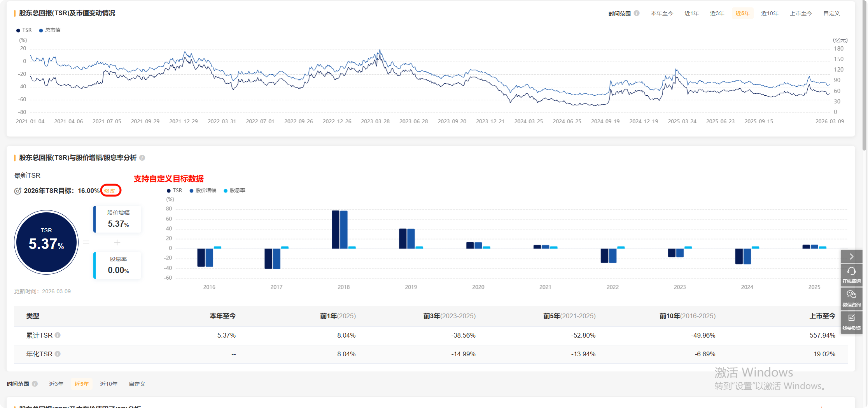Viewport: 868px width, 408px height.
Task: Expand the side panel arrow button
Action: (x=851, y=257)
